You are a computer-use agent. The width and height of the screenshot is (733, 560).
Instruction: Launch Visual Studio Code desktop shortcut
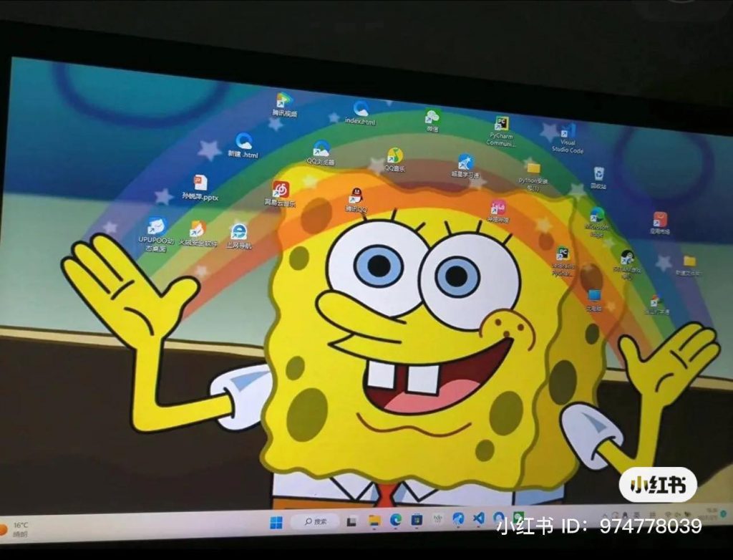pos(568,132)
